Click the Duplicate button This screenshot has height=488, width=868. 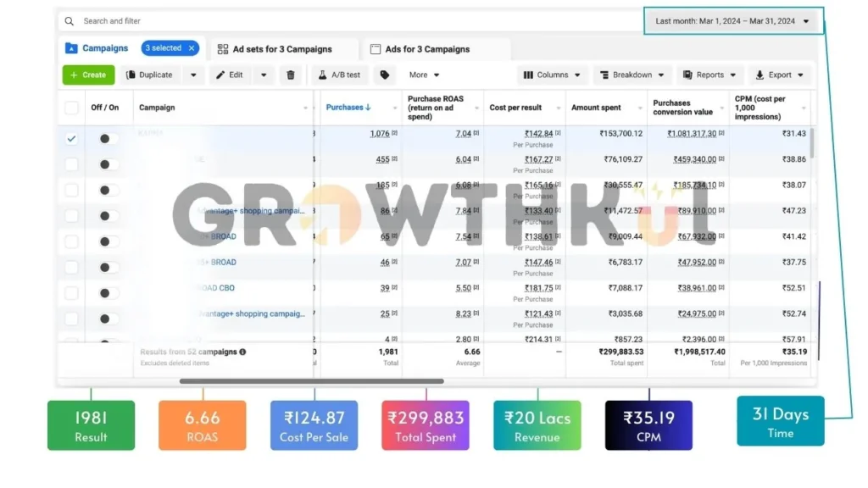150,75
